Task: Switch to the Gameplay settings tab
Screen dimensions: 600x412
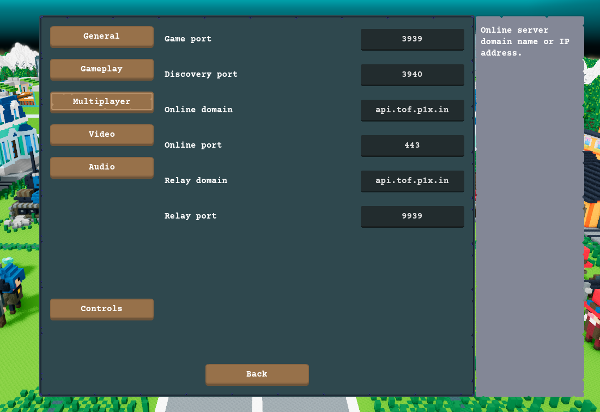Action: (102, 69)
